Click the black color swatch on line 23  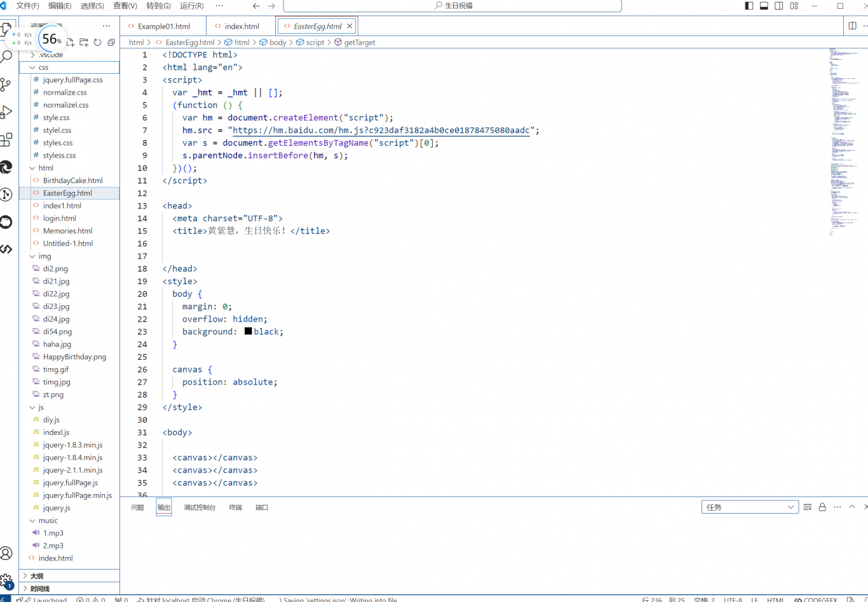point(248,331)
